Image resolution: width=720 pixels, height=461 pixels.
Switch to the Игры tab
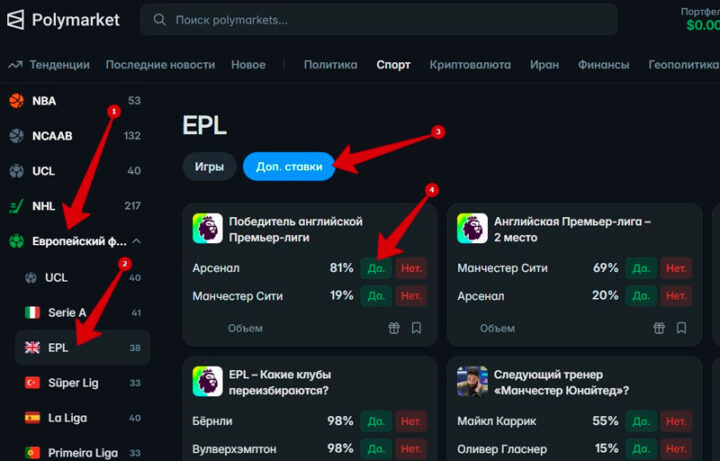209,167
